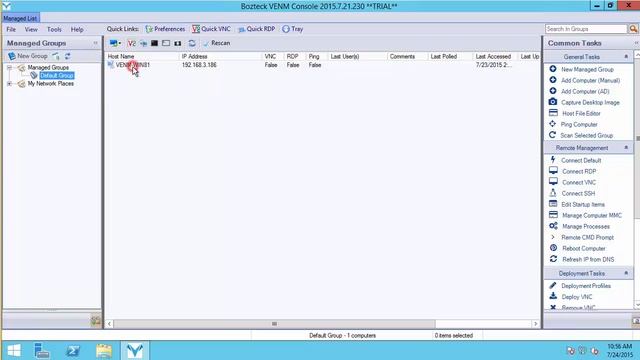Click Scan Selected Group icon
Viewport: 640px width, 360px height.
pyautogui.click(x=553, y=135)
